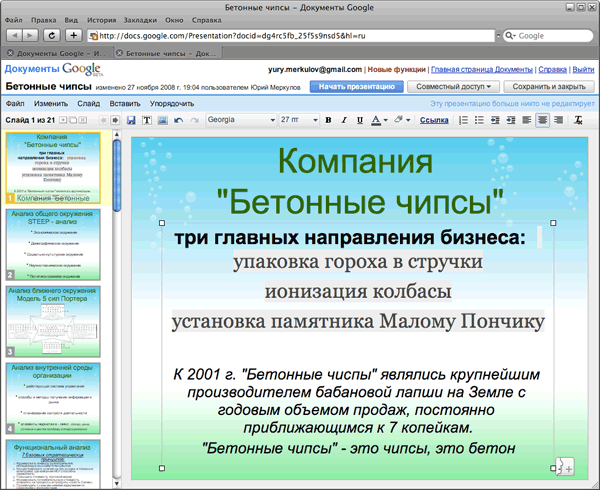
Task: Close the Бетонные чипсы browser tab
Action: (x=119, y=53)
